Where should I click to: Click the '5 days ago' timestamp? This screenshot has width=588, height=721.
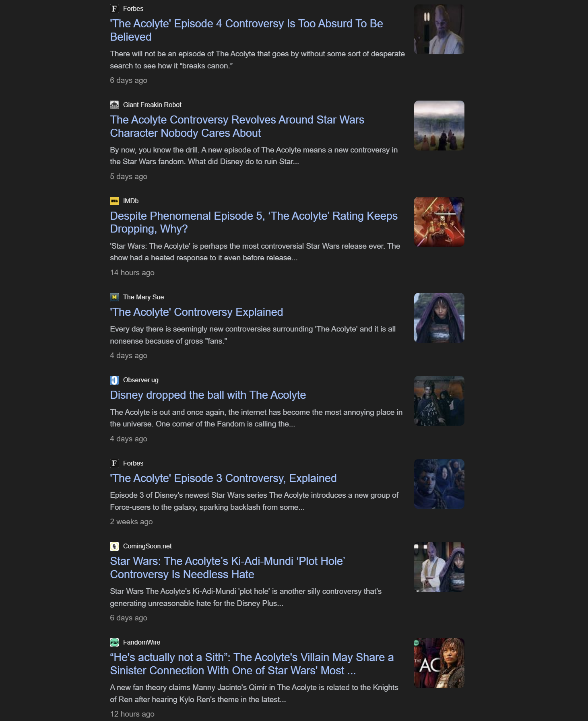[x=128, y=177]
